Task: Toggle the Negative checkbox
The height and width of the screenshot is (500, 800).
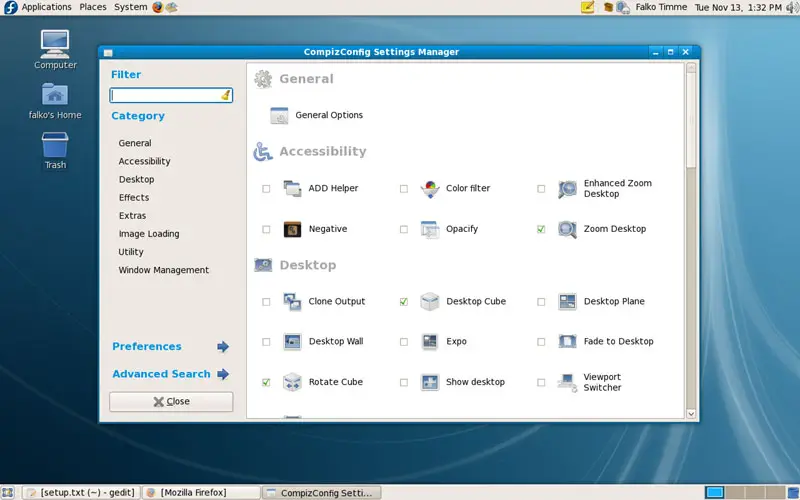Action: (266, 230)
